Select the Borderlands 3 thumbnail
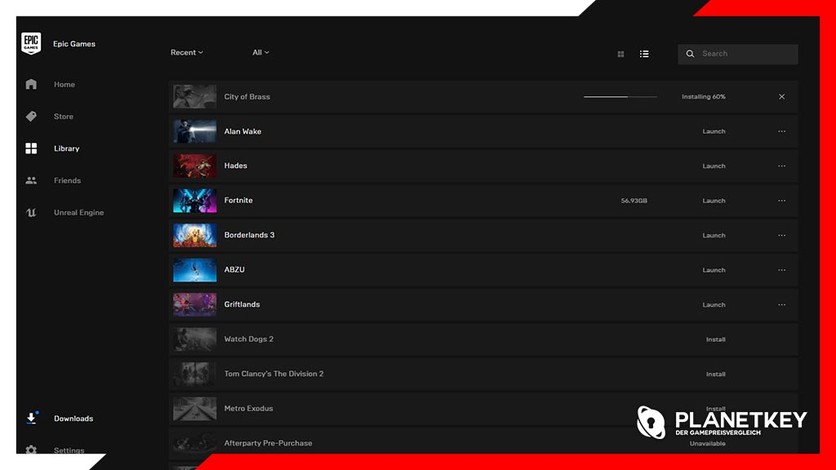 (194, 235)
